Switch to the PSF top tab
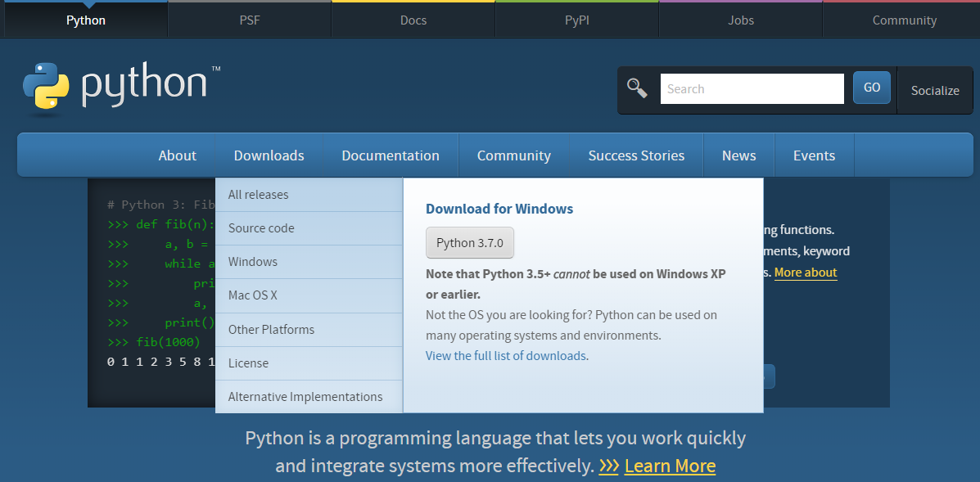The image size is (980, 482). pyautogui.click(x=250, y=20)
